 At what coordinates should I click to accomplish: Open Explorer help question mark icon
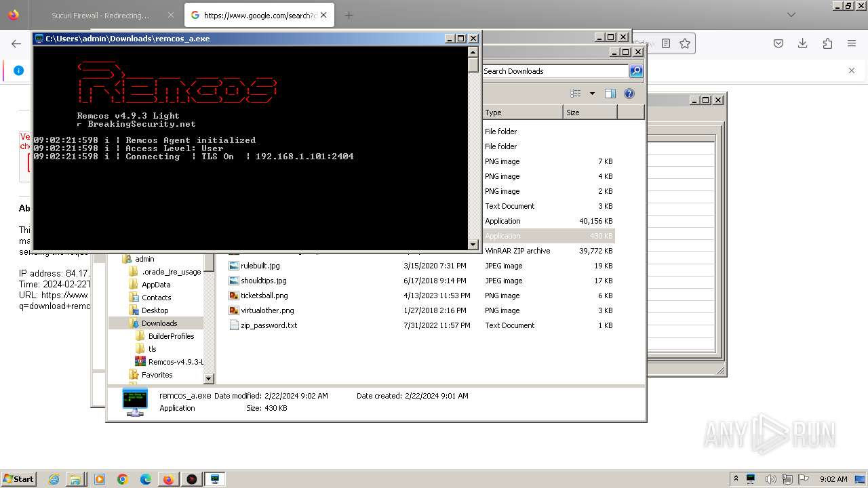pos(629,94)
